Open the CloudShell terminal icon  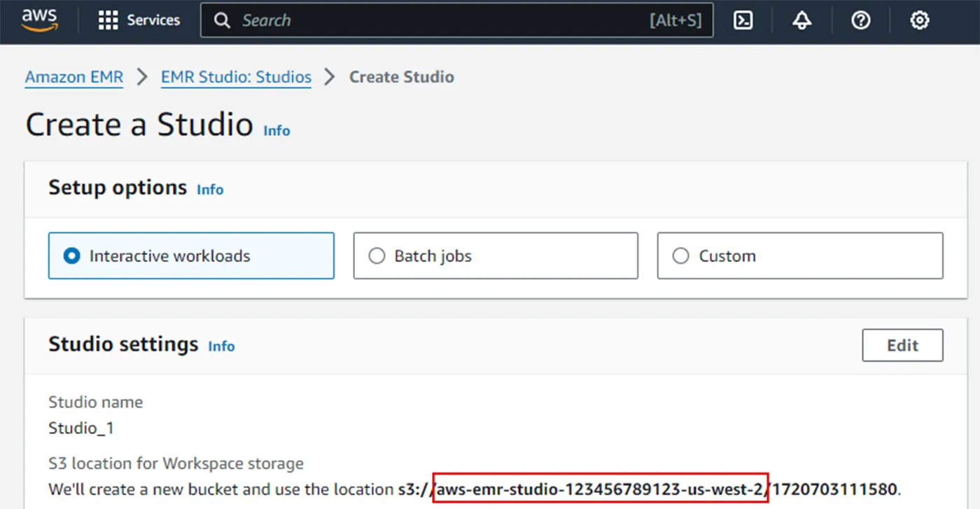coord(743,20)
